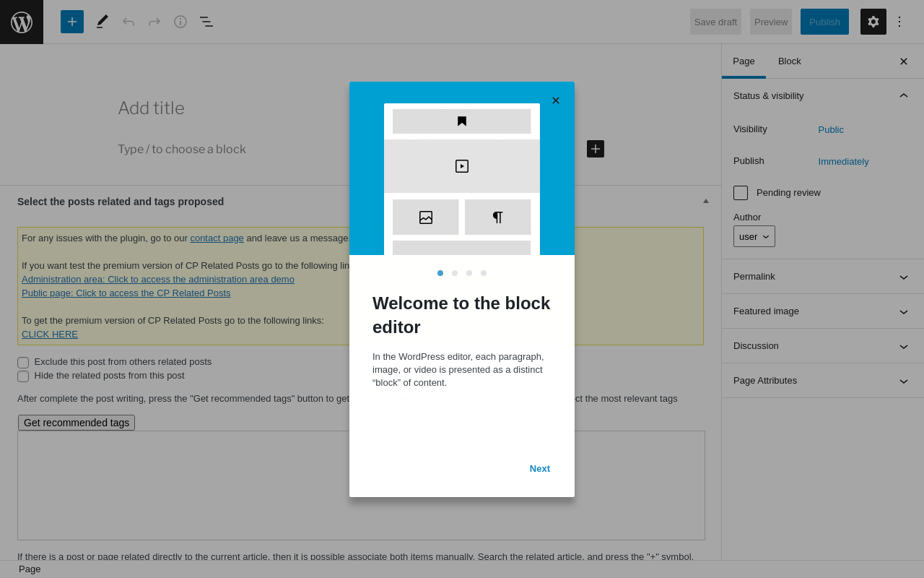Close the settings sidebar panel
This screenshot has height=578, width=924.
904,61
